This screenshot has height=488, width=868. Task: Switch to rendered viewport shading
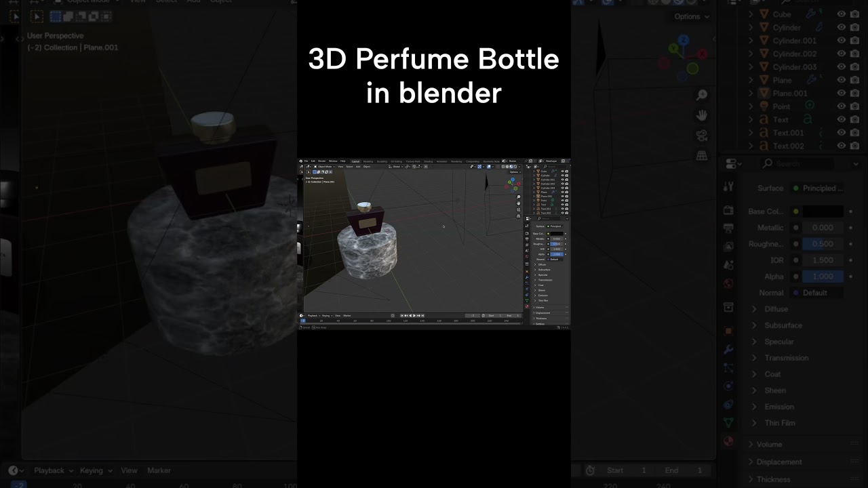point(515,167)
